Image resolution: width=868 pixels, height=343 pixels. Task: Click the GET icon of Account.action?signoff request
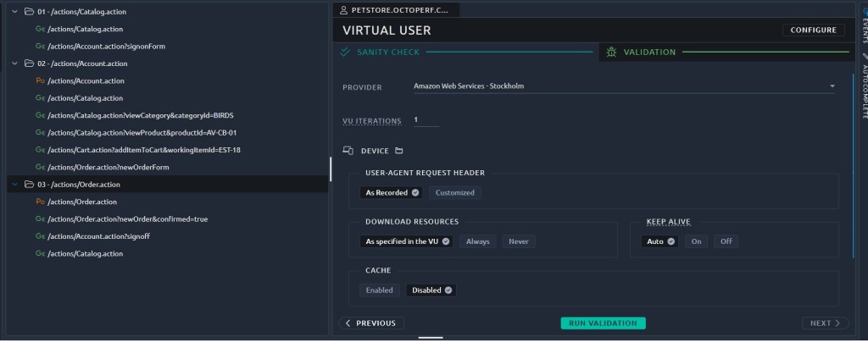(40, 236)
